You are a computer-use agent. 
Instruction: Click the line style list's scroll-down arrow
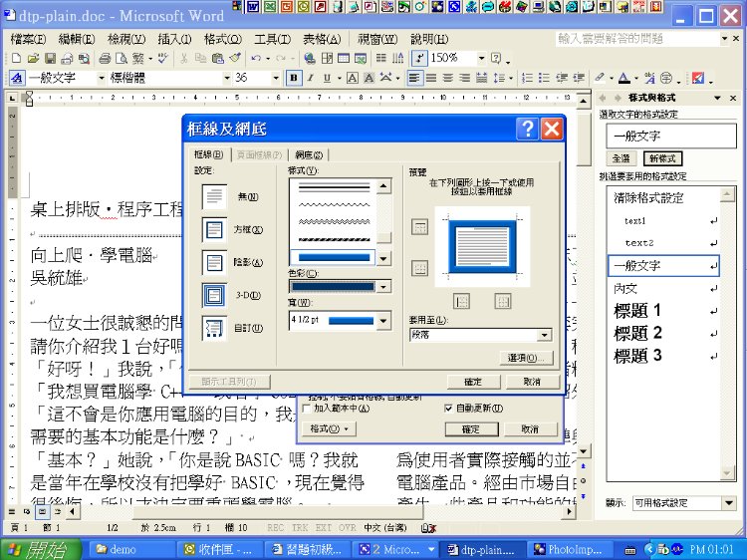[x=383, y=258]
